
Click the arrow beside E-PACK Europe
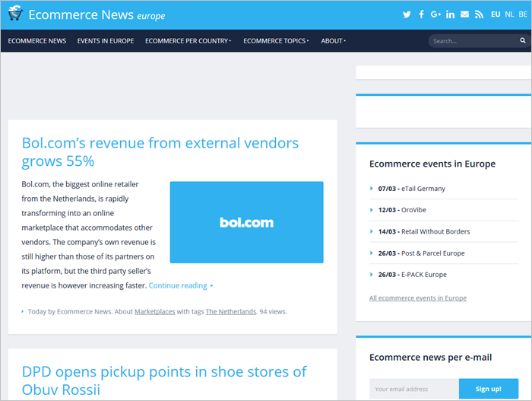click(371, 275)
